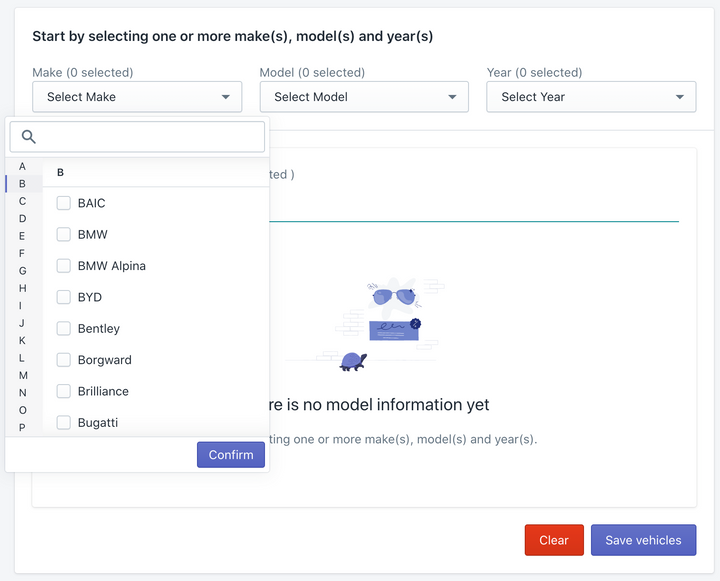Go to letter P in index
The height and width of the screenshot is (581, 720).
coord(22,427)
